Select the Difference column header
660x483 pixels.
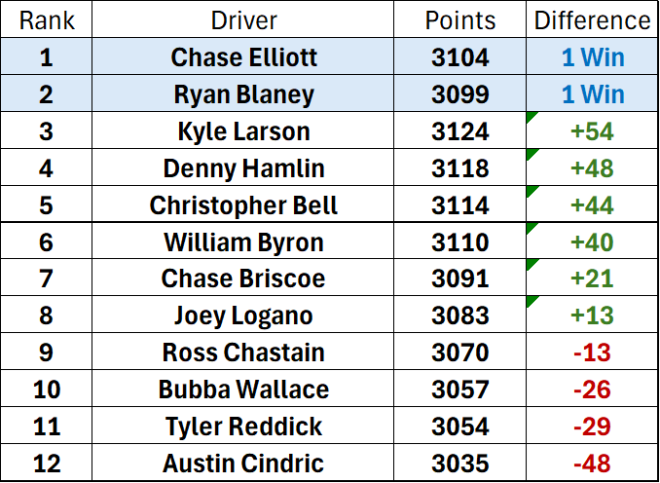(592, 20)
